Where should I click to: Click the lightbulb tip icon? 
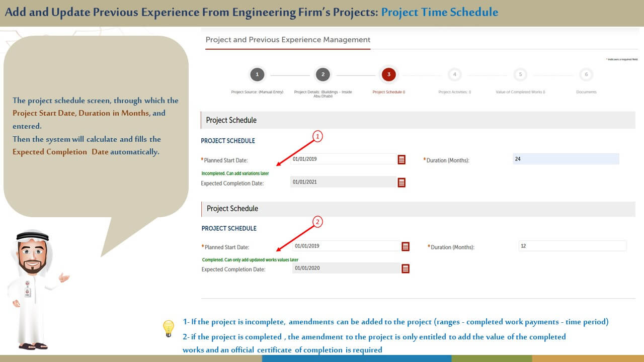169,328
